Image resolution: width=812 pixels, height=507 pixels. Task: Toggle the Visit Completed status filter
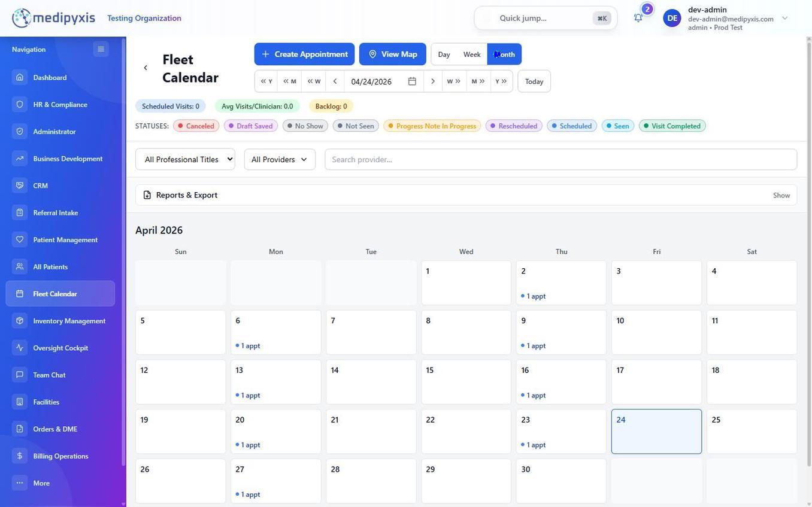pos(672,126)
